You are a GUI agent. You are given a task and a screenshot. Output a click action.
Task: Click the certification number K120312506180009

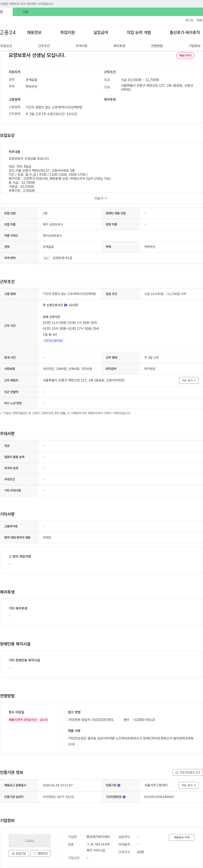pos(159,797)
